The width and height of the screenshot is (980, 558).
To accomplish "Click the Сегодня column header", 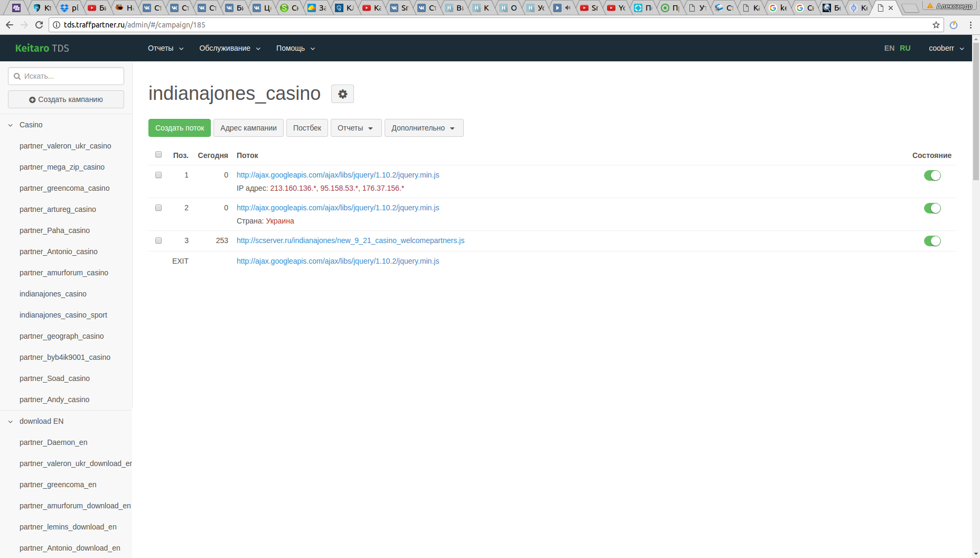I will click(213, 155).
